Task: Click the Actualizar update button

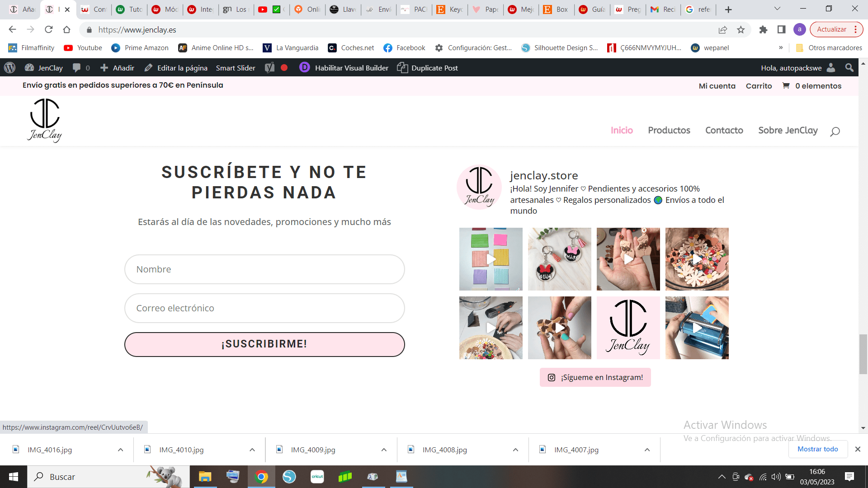Action: (x=836, y=29)
